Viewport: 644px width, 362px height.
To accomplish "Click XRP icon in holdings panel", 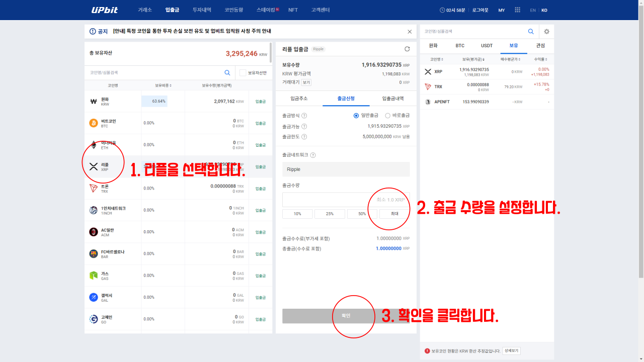I will point(428,72).
